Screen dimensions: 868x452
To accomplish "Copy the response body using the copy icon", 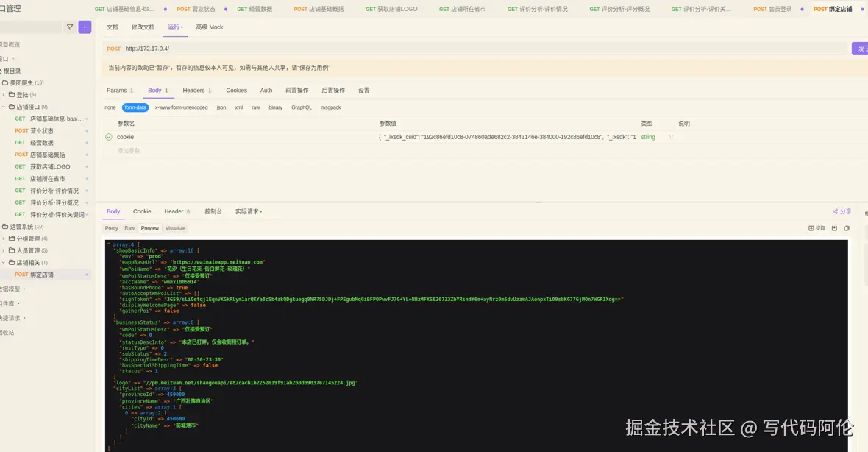I will 847,228.
